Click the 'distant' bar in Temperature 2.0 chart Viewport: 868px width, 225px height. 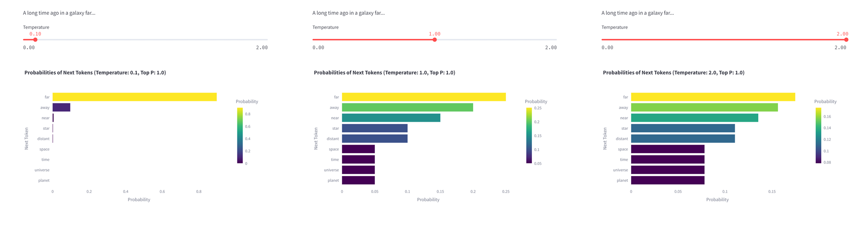tap(683, 139)
